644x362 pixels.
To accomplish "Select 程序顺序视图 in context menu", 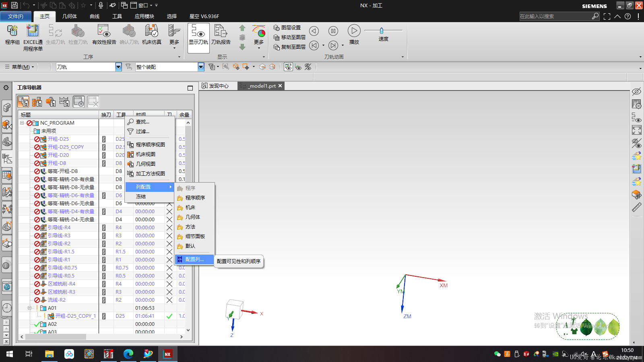I will click(150, 145).
